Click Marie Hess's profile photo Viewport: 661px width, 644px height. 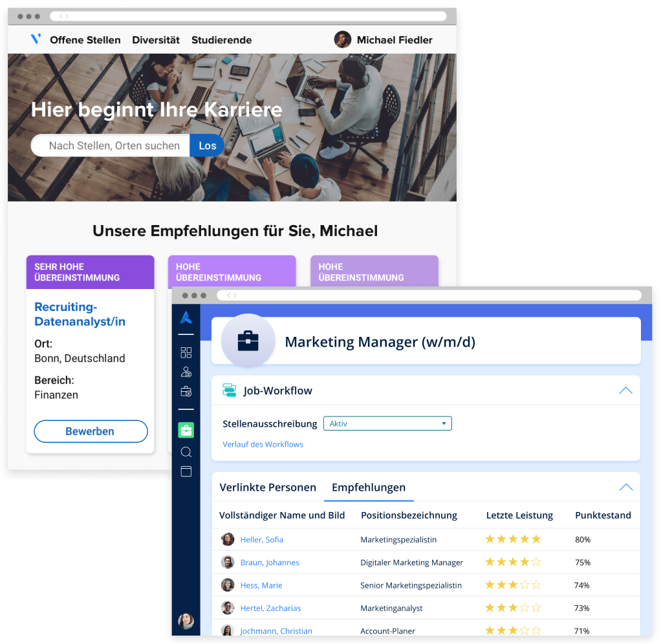coord(228,585)
